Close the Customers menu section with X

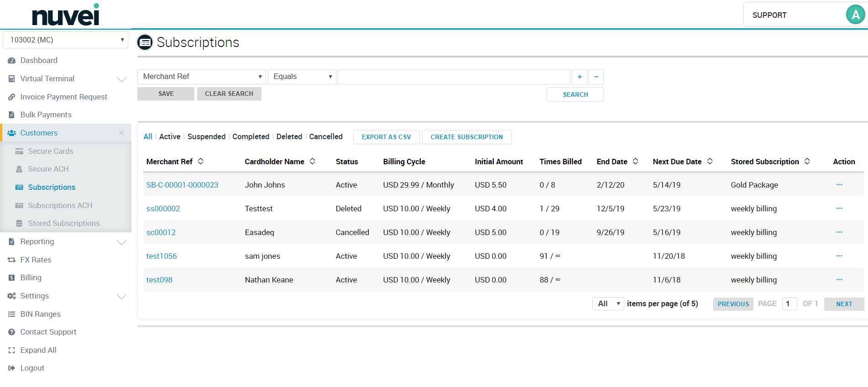[121, 133]
